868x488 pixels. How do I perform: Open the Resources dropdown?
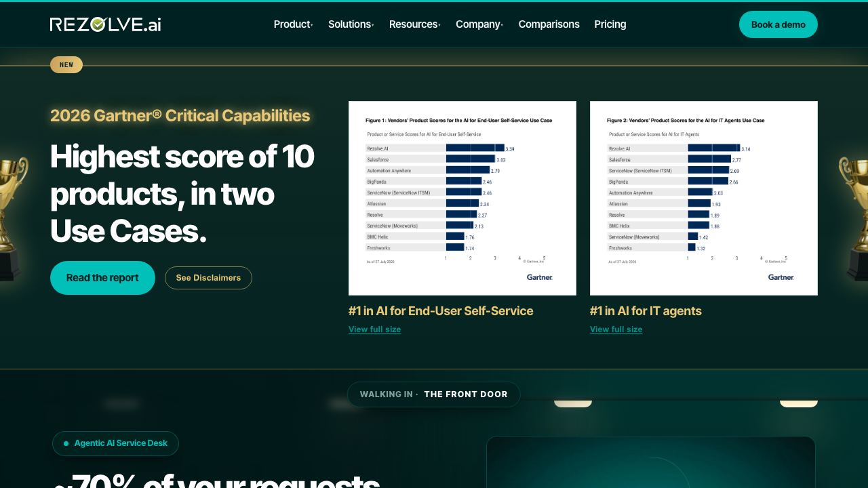point(415,24)
